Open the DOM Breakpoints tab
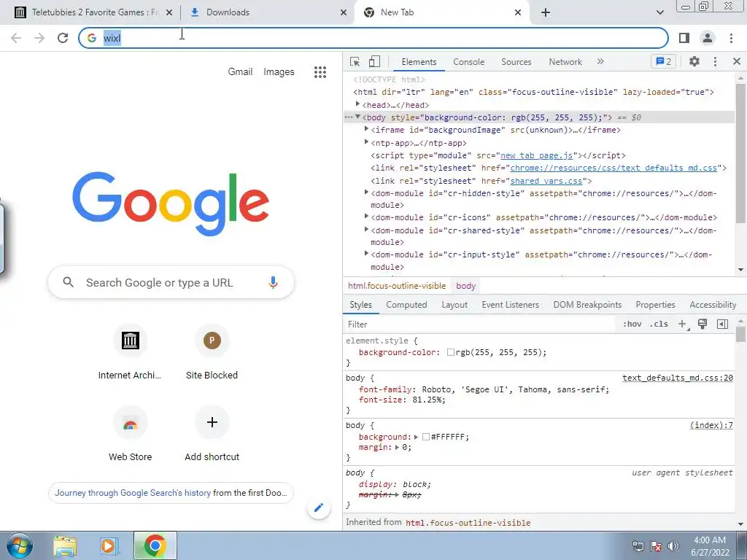747x560 pixels. pos(587,305)
